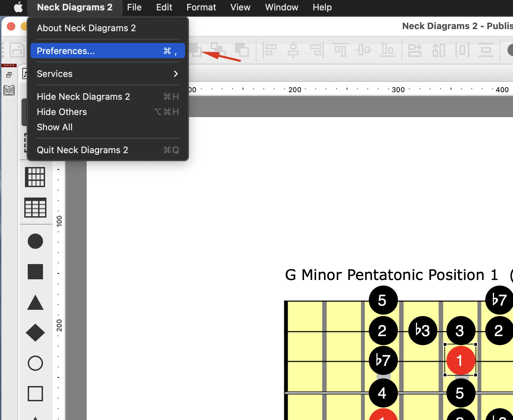Open the Format menu
Viewport: 513px width, 420px height.
coord(201,7)
